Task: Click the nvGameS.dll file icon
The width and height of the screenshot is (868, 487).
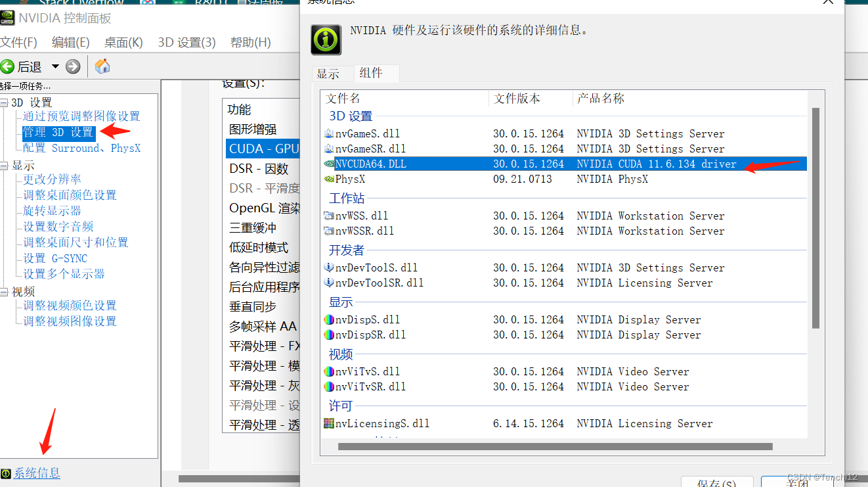Action: [x=329, y=134]
